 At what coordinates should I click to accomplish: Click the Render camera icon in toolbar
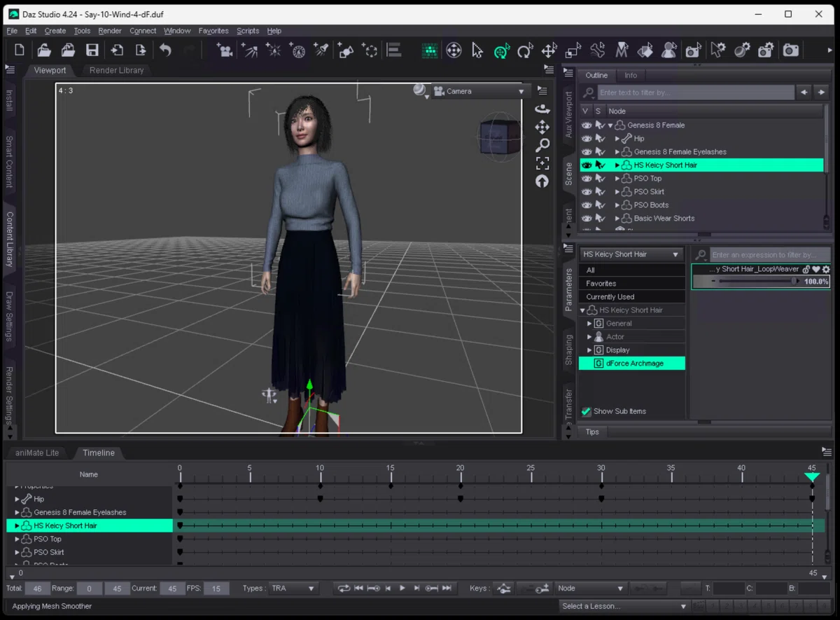(791, 50)
